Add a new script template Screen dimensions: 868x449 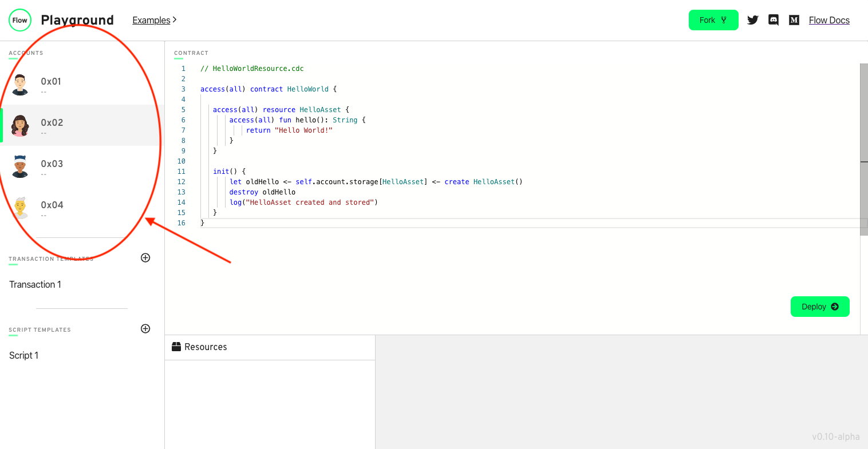(x=145, y=329)
